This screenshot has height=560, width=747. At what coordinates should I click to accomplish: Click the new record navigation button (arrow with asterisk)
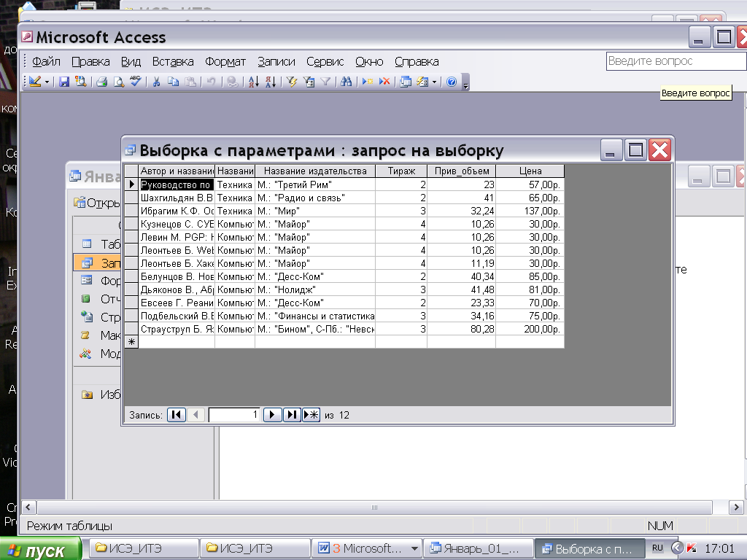click(x=311, y=415)
